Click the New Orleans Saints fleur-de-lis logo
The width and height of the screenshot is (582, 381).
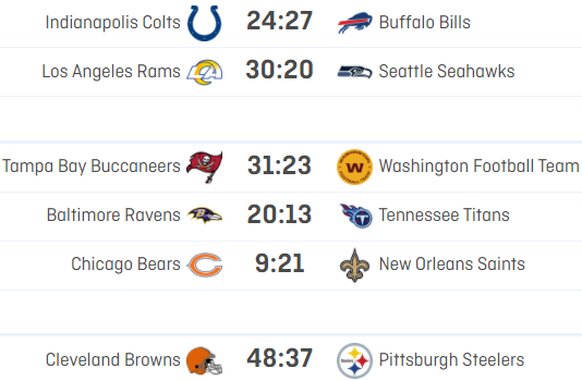pos(355,265)
